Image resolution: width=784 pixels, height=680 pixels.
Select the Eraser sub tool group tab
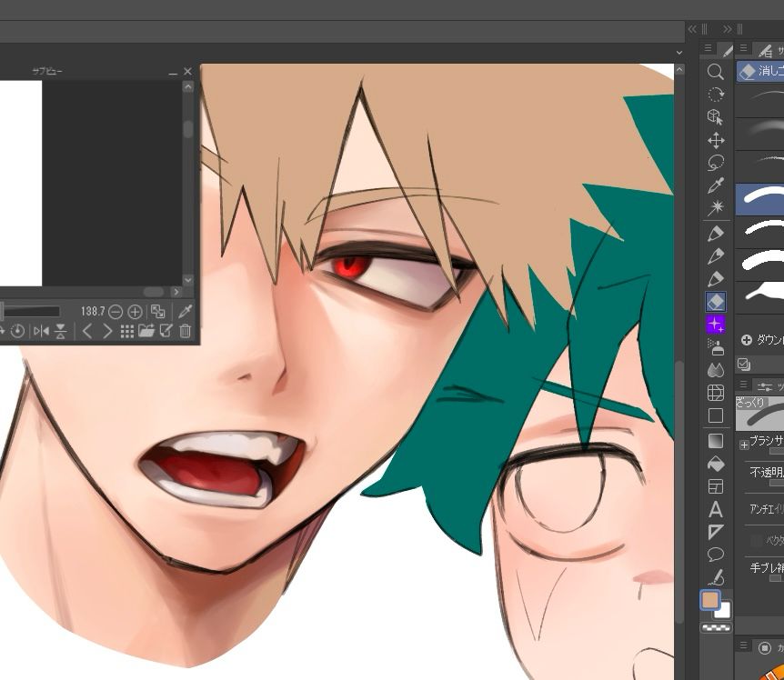coord(760,71)
